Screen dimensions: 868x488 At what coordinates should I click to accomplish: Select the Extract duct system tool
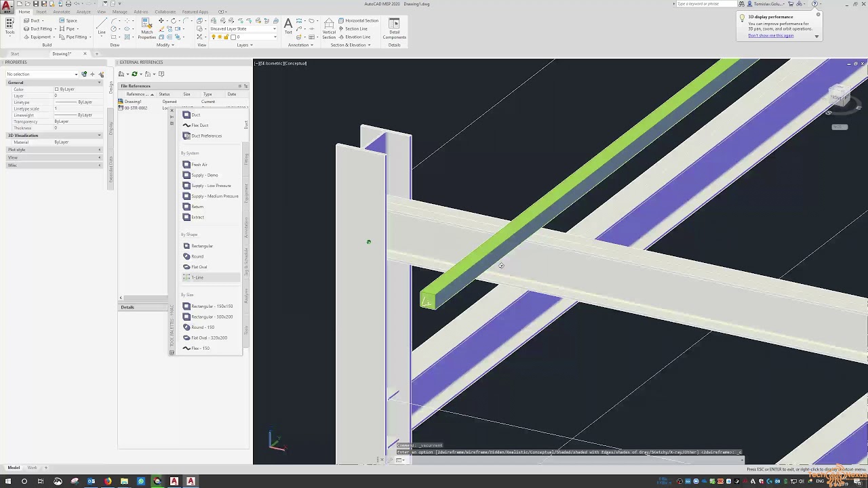point(193,217)
